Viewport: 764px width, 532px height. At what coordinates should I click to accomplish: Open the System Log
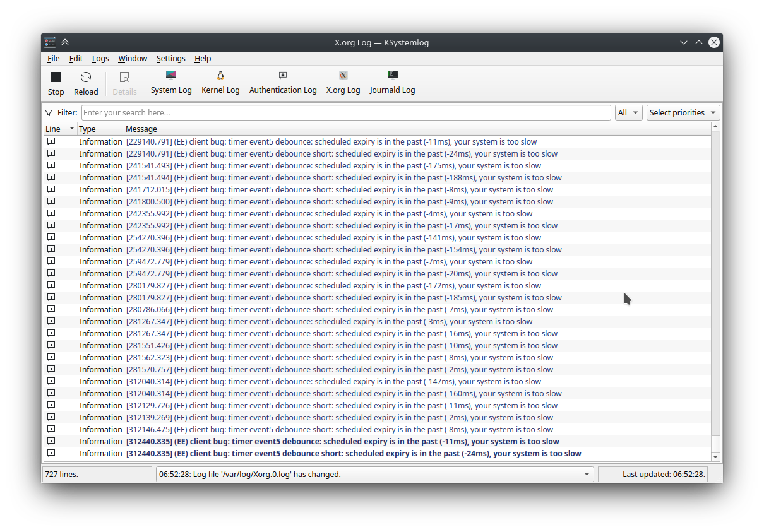click(171, 83)
